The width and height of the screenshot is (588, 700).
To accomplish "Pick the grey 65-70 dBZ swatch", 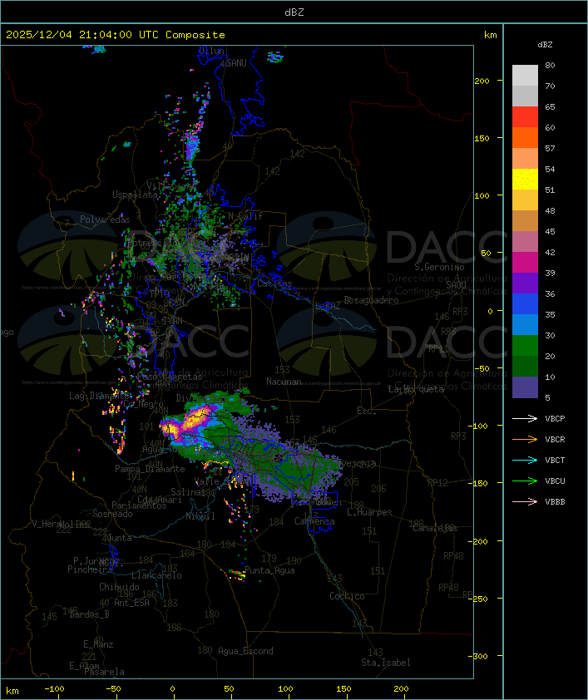I will click(x=525, y=96).
